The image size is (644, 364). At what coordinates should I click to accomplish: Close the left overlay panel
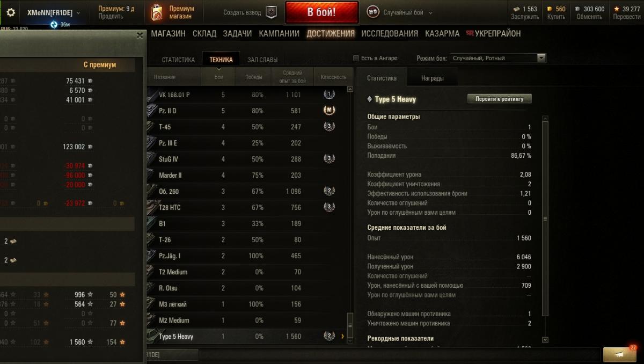[x=140, y=35]
